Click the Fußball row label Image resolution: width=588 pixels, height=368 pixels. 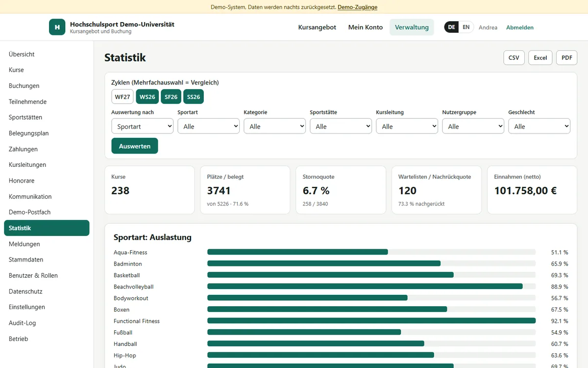click(x=123, y=333)
